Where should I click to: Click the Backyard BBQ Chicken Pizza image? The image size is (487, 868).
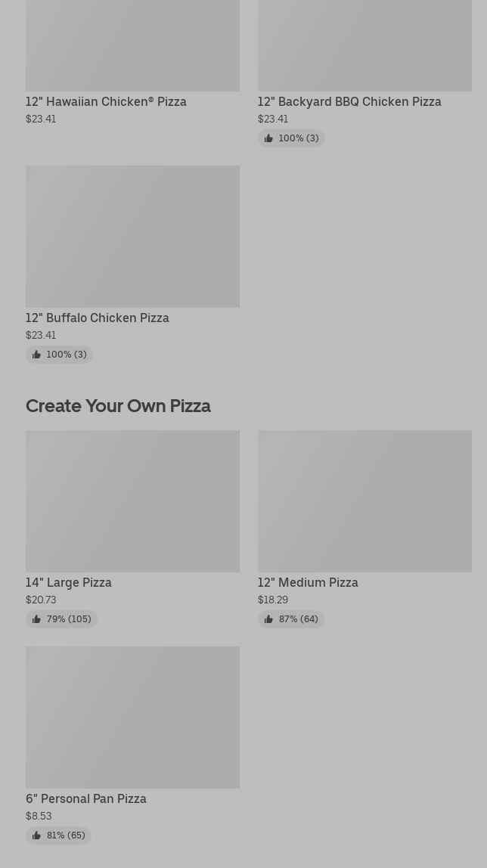tap(364, 45)
